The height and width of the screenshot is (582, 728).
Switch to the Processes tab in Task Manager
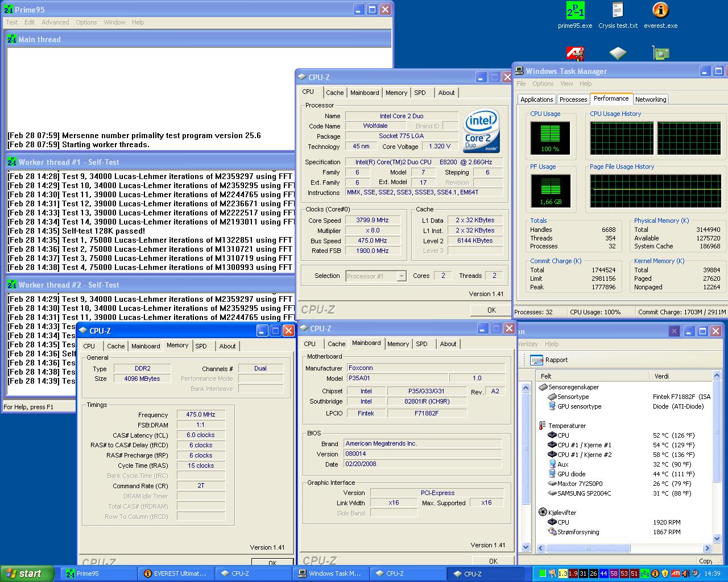tap(573, 99)
